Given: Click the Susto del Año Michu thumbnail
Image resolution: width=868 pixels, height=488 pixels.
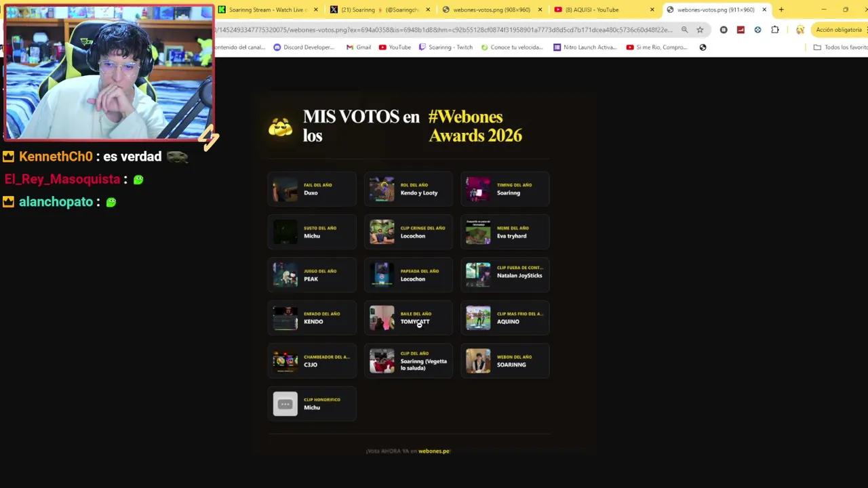Looking at the screenshot, I should click(x=285, y=232).
